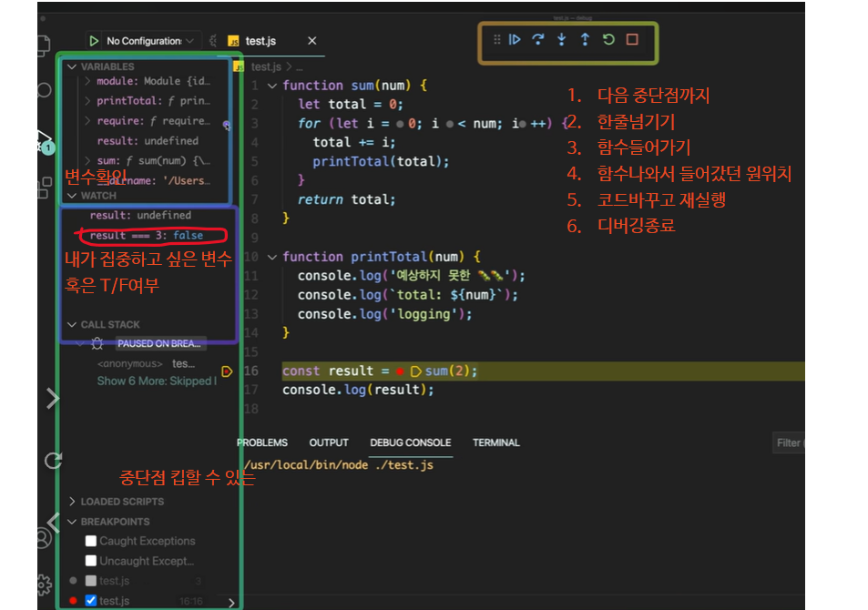Viewport: 868px width, 610px height.
Task: Switch to the TERMINAL tab
Action: click(x=495, y=443)
